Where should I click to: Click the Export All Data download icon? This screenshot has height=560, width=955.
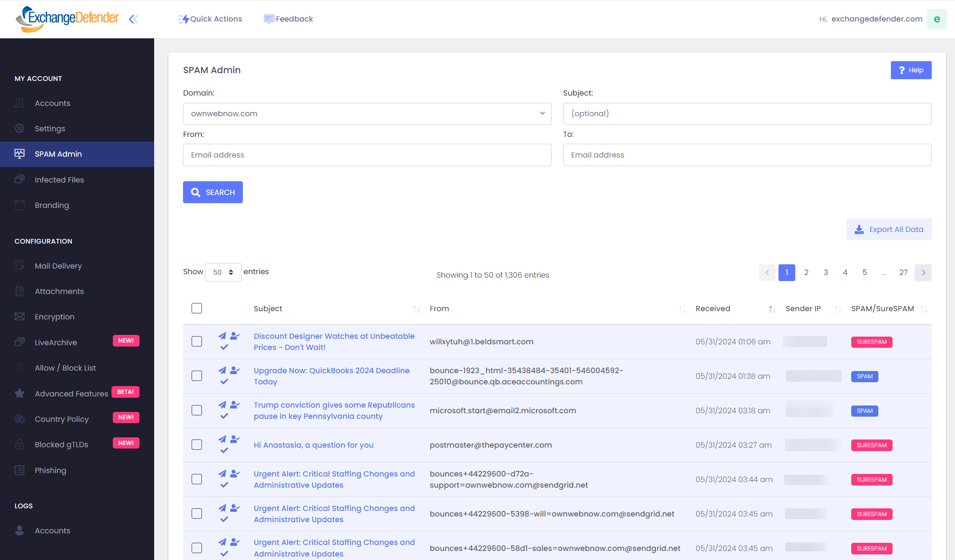click(859, 229)
